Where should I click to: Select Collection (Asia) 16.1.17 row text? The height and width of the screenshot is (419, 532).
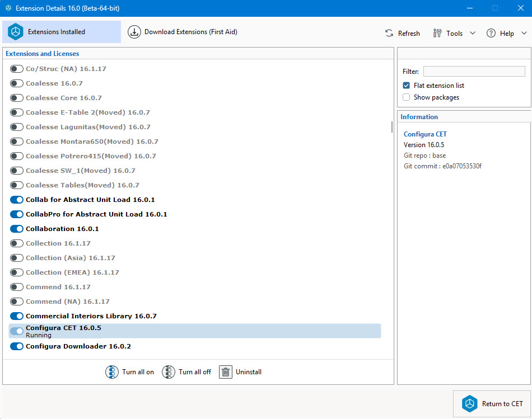71,258
